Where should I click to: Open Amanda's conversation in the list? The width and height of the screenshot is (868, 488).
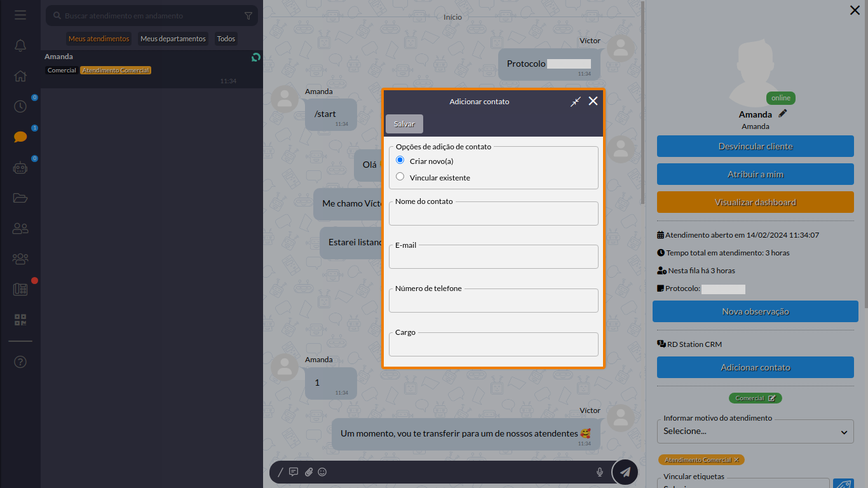pos(152,69)
